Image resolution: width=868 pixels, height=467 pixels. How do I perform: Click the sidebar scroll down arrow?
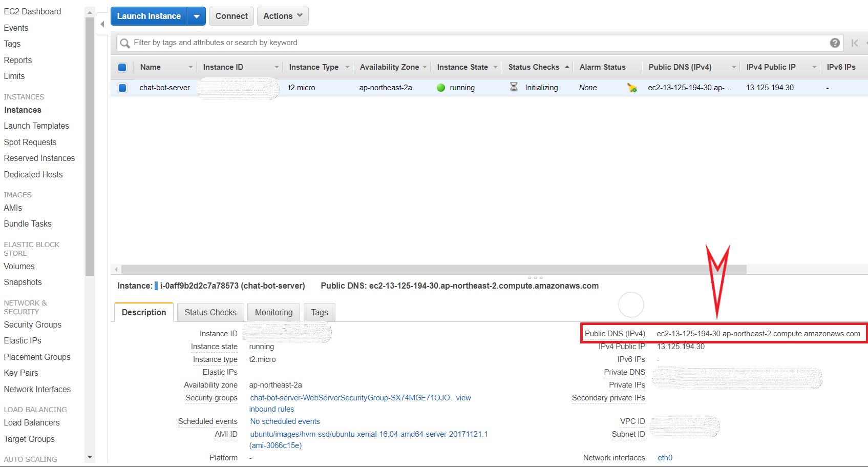click(x=90, y=457)
